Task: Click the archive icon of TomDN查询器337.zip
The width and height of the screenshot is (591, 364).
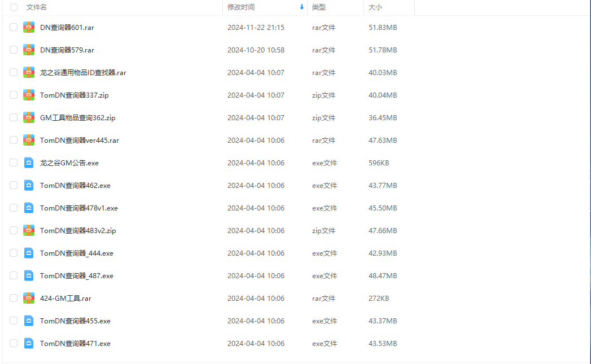Action: coord(29,95)
